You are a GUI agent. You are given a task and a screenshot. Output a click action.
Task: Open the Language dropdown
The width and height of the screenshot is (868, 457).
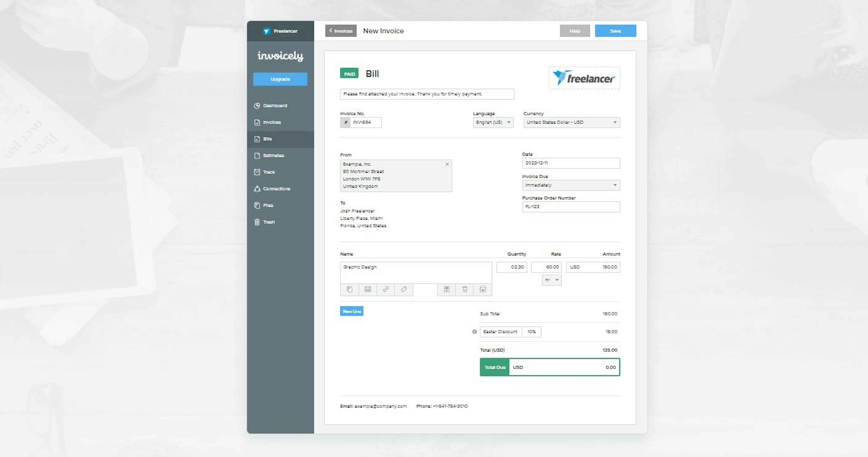[x=493, y=122]
